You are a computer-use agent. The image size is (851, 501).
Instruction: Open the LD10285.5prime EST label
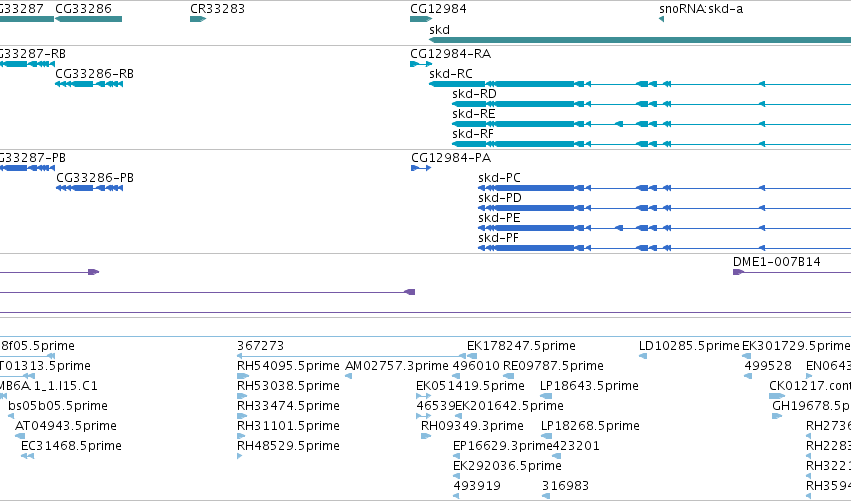[689, 346]
